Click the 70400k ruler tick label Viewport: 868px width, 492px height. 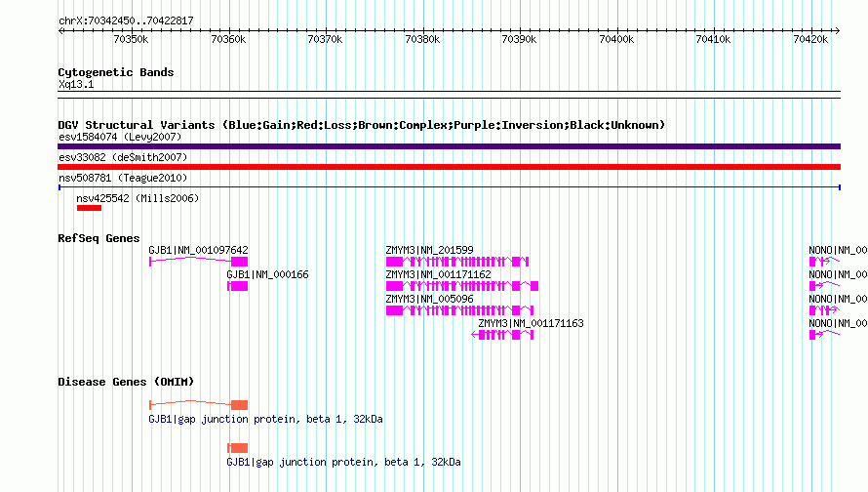[x=616, y=39]
